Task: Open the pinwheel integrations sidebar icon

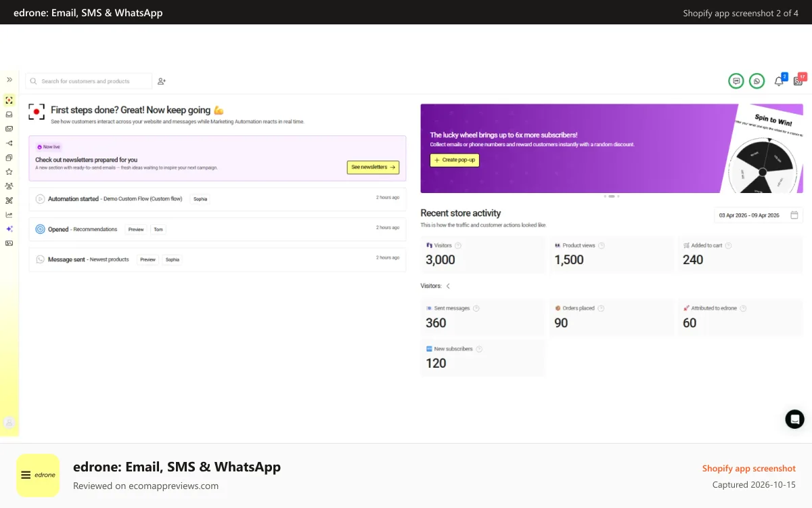Action: point(9,200)
